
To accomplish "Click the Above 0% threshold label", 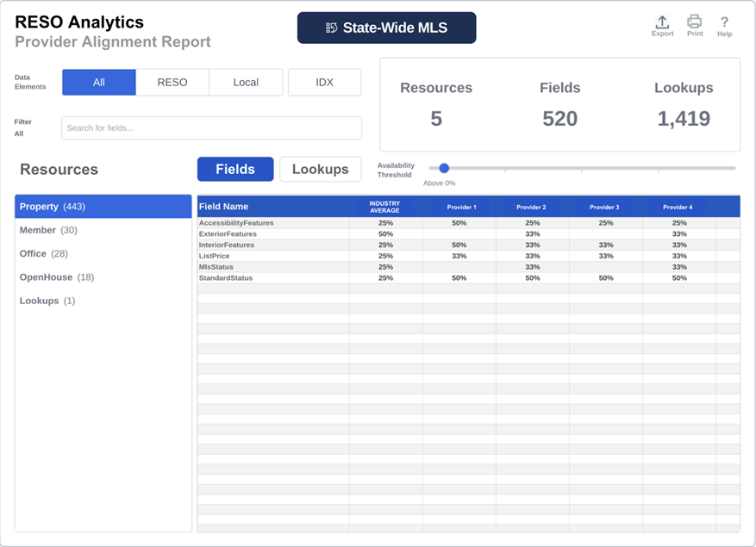I will click(x=440, y=183).
